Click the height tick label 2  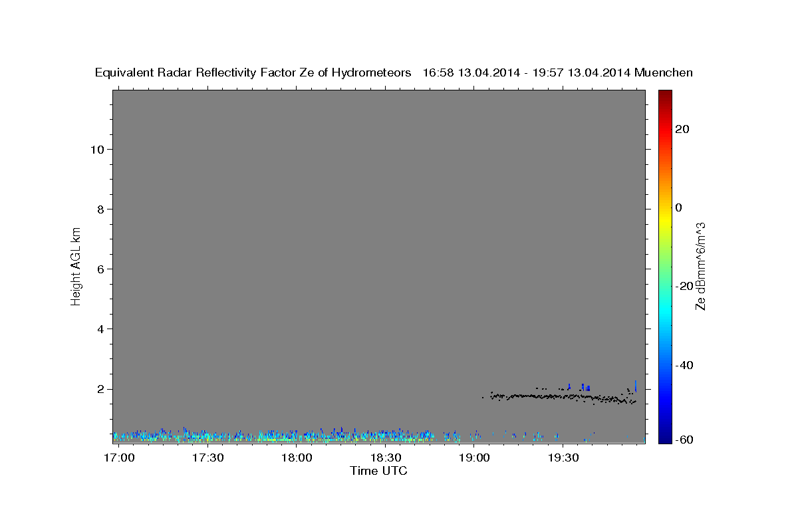coord(100,389)
